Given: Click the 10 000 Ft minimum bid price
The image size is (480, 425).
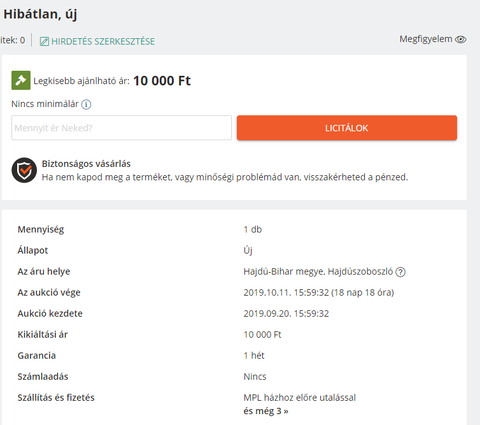Looking at the screenshot, I should point(162,81).
